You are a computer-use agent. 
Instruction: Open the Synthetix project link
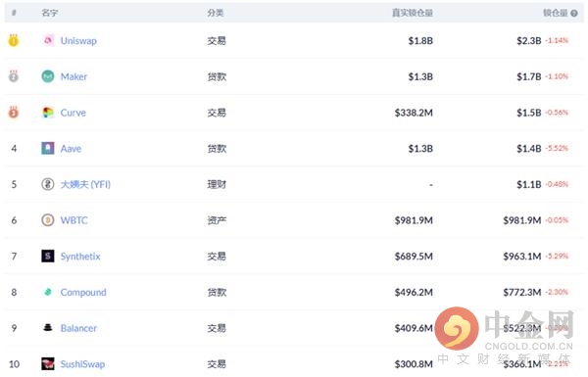(80, 257)
